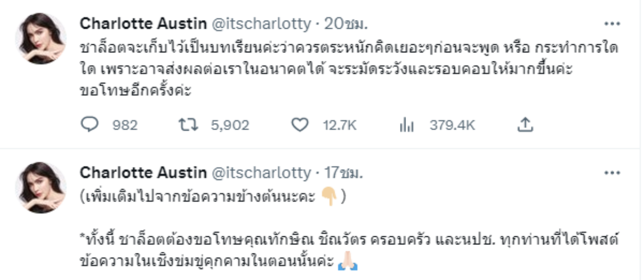Click the share upload arrow icon
Screen dimensions: 644x280
(525, 124)
